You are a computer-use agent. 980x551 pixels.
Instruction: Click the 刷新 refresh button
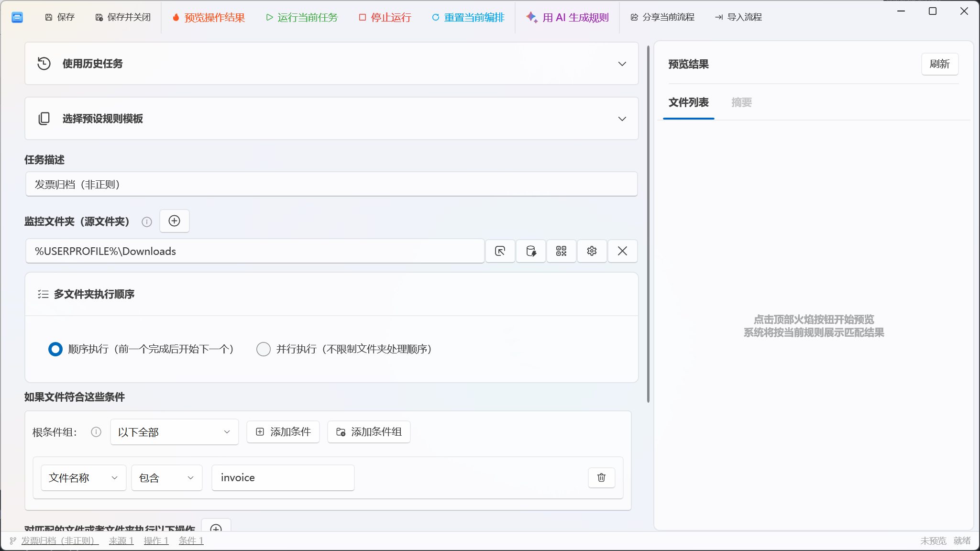(940, 64)
